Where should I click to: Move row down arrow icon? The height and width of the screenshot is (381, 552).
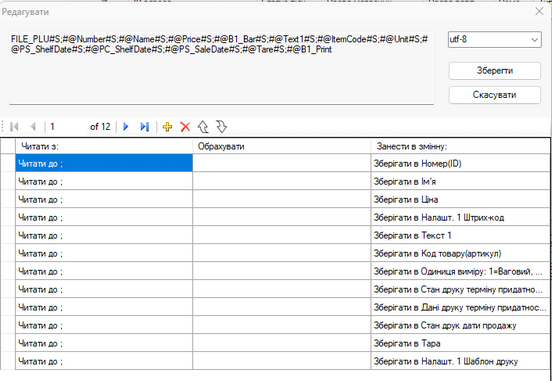[x=221, y=127]
